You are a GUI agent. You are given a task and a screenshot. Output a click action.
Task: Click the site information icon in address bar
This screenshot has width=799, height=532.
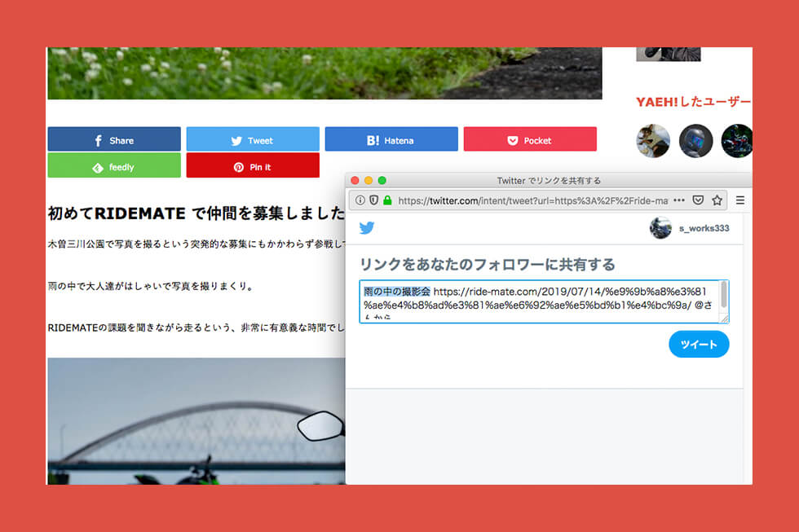(360, 200)
